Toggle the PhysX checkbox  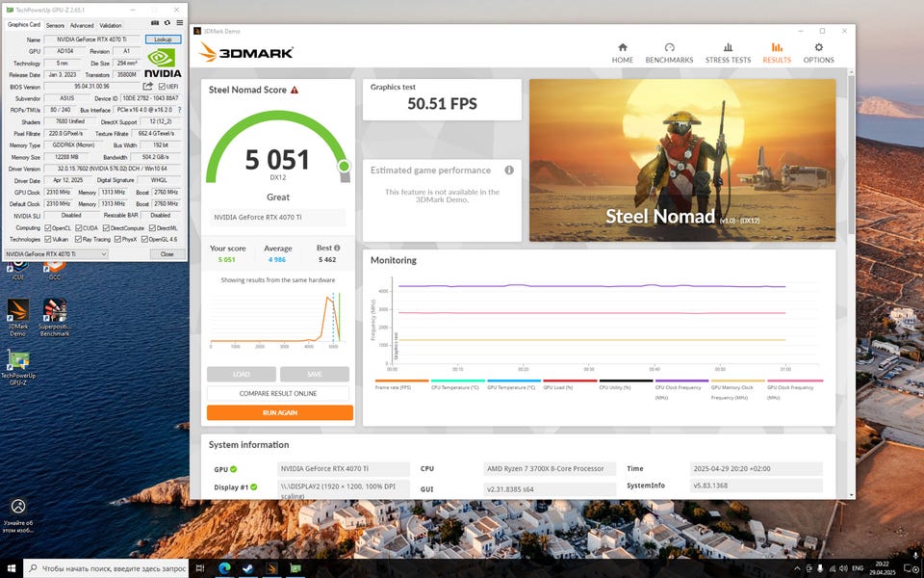pos(117,240)
